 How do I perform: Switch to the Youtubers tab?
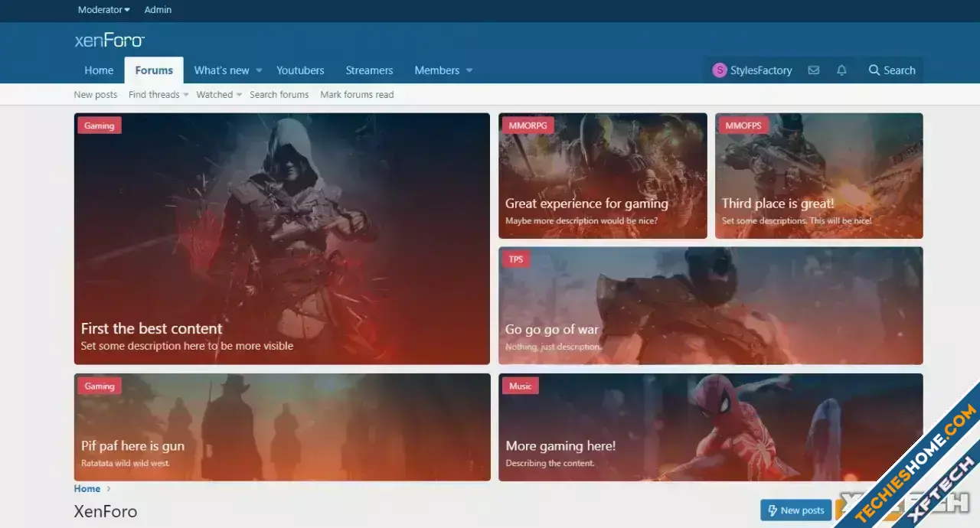pyautogui.click(x=300, y=70)
